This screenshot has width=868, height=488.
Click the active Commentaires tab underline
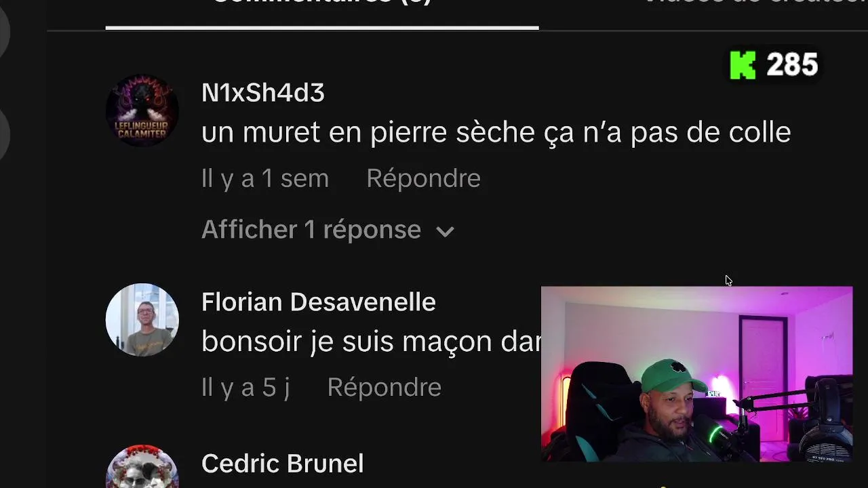[322, 28]
